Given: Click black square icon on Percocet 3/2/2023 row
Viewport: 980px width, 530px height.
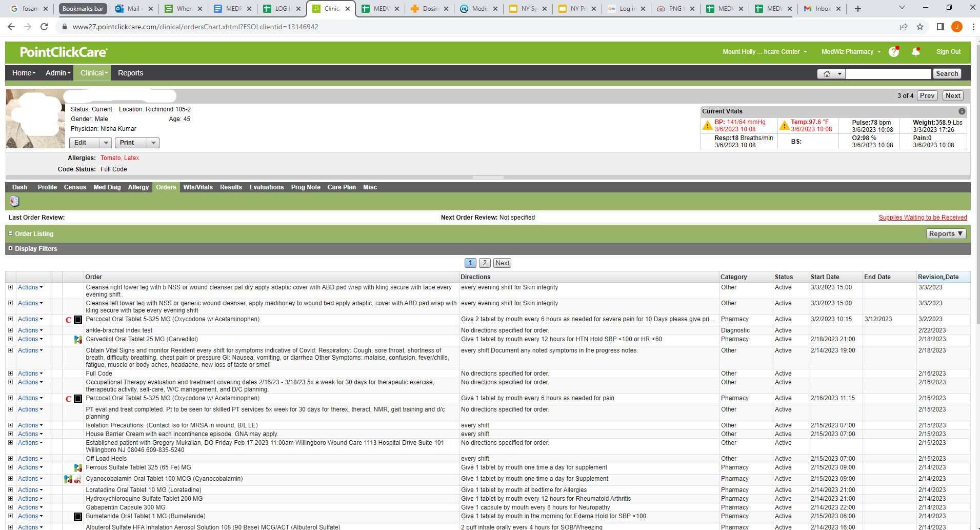Looking at the screenshot, I should tap(78, 320).
